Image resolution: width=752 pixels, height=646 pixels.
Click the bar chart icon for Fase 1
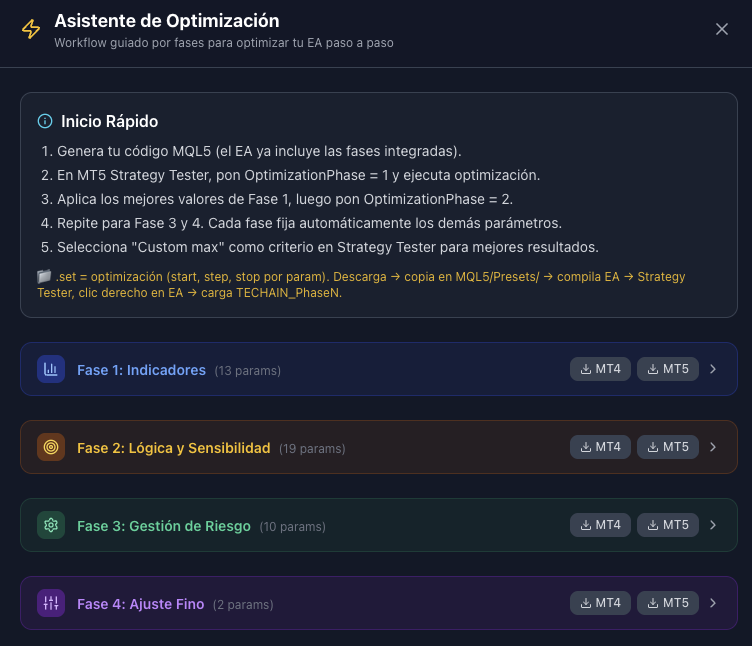click(x=51, y=369)
